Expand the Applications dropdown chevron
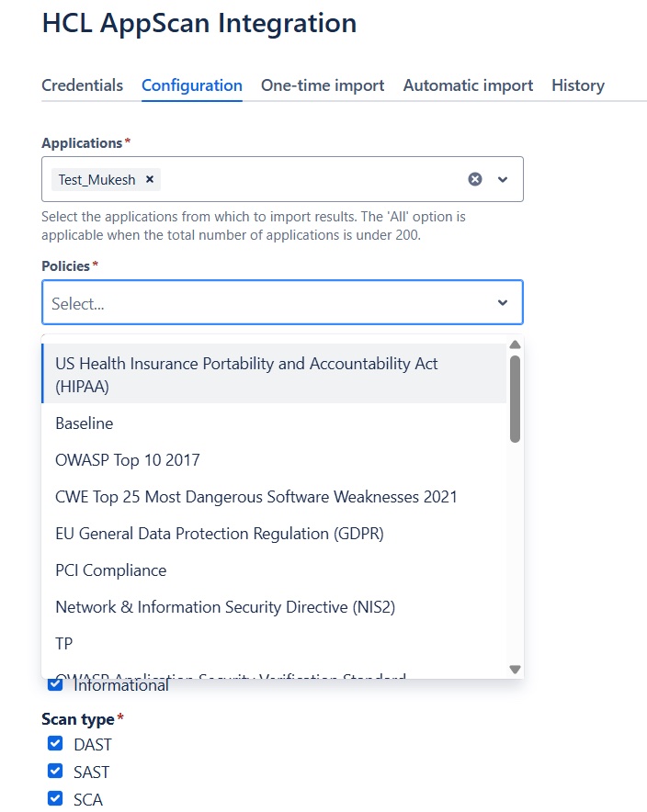The height and width of the screenshot is (812, 647). 503,179
